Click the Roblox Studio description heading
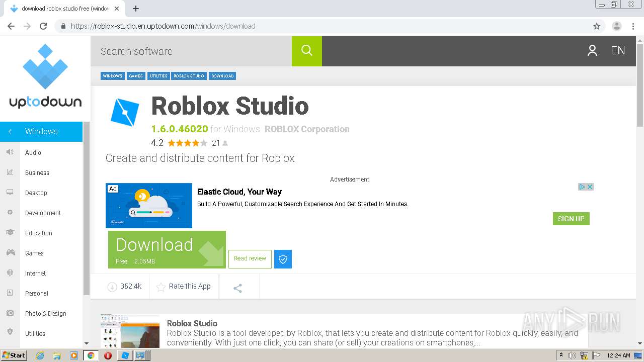This screenshot has width=644, height=362. (x=192, y=323)
